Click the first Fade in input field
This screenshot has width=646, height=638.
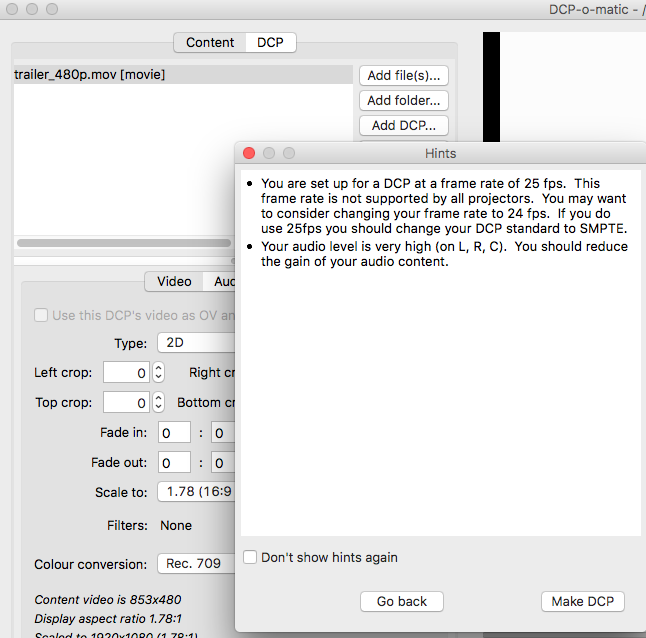coord(175,433)
